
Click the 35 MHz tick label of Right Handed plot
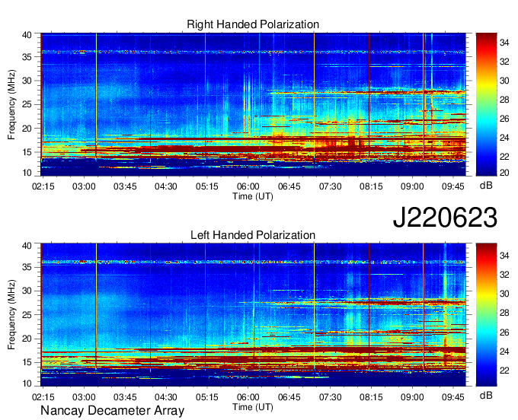pyautogui.click(x=27, y=57)
